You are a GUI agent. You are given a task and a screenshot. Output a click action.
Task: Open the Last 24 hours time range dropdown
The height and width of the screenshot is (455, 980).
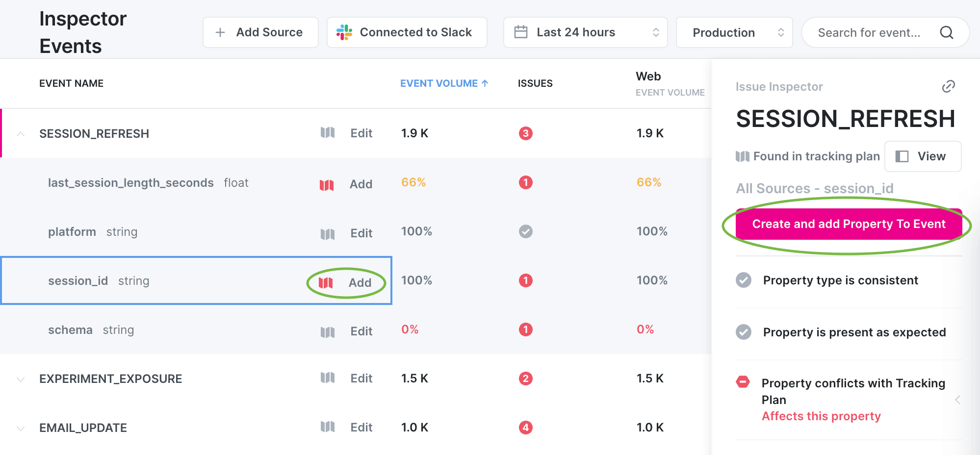point(585,32)
